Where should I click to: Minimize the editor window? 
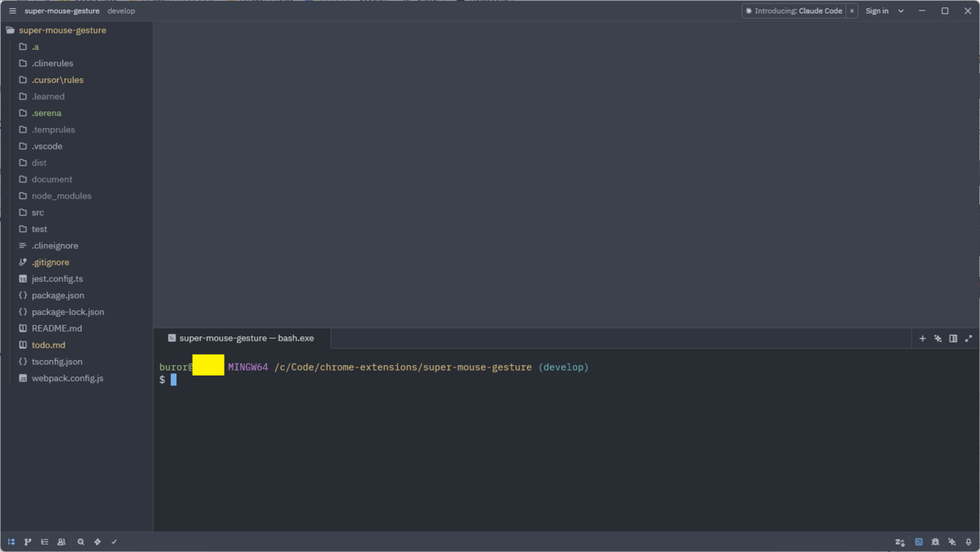[x=922, y=11]
